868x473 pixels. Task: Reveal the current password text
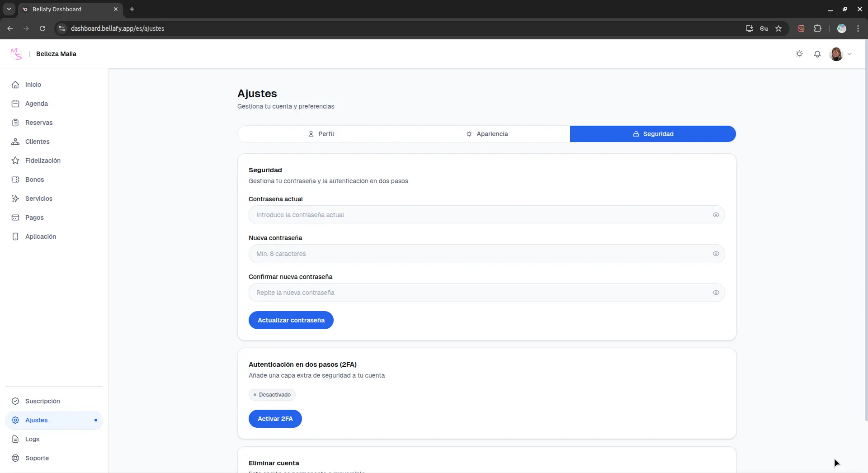coord(716,215)
